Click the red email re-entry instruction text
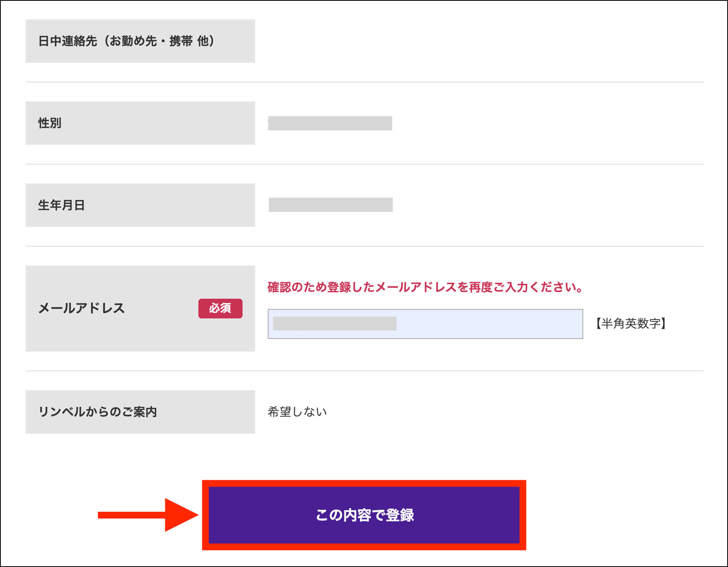The image size is (728, 567). [425, 287]
